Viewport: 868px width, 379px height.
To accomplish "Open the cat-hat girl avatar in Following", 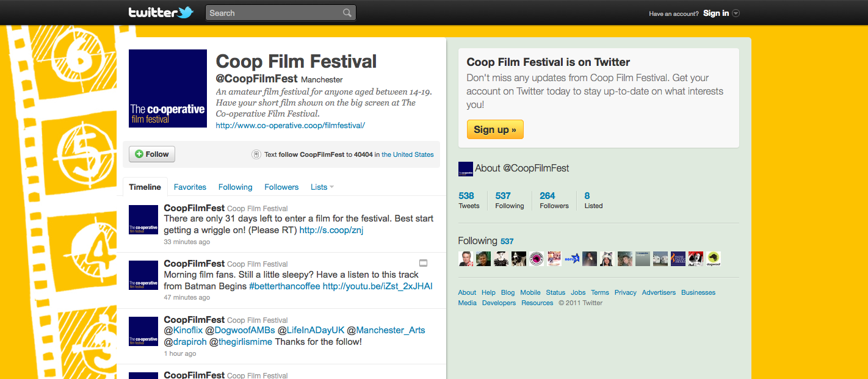I will pos(607,259).
